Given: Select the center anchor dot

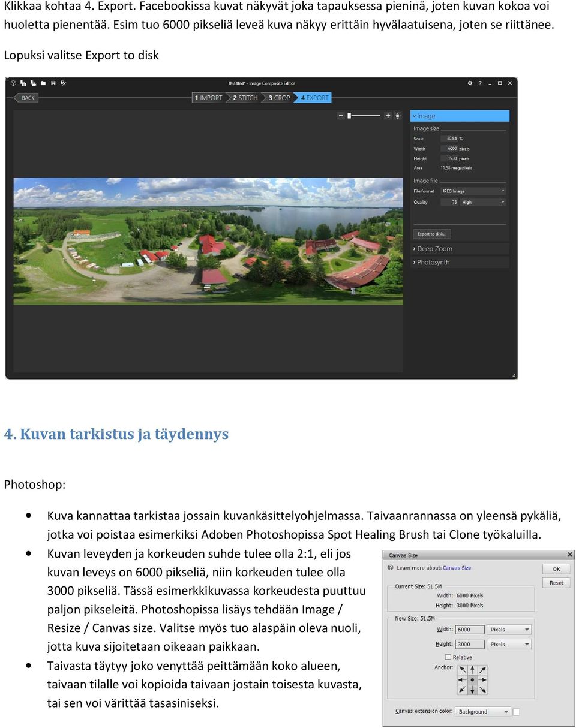Looking at the screenshot, I should click(x=472, y=680).
